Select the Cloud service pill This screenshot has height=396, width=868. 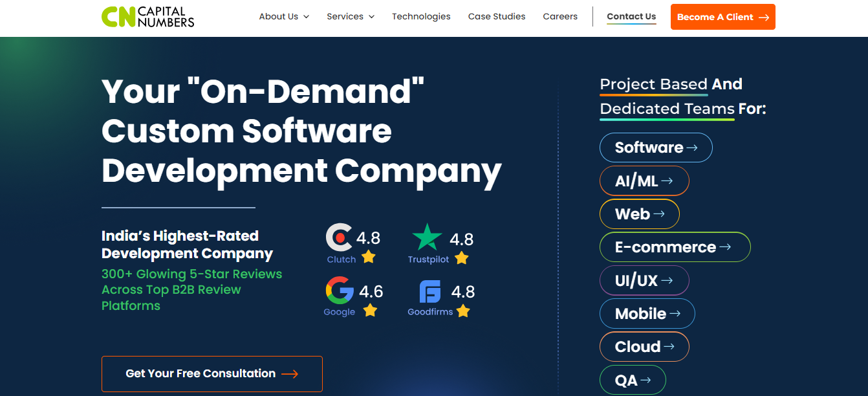pos(644,347)
